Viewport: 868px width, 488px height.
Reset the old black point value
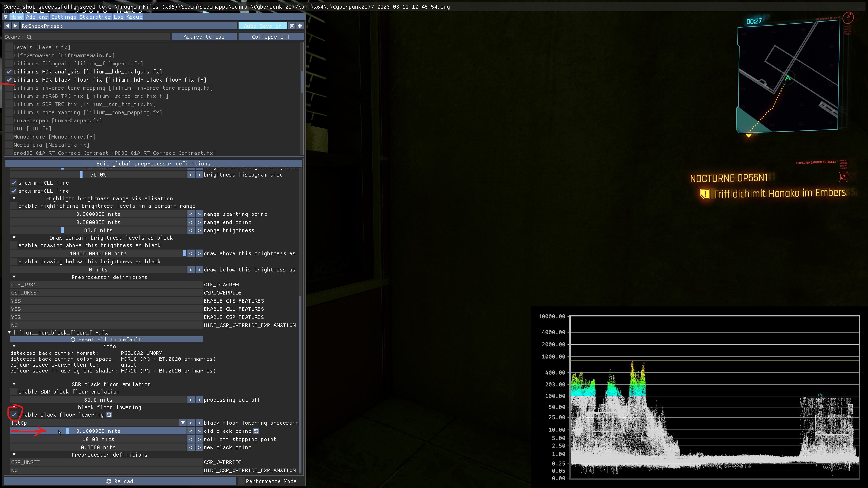click(x=256, y=431)
